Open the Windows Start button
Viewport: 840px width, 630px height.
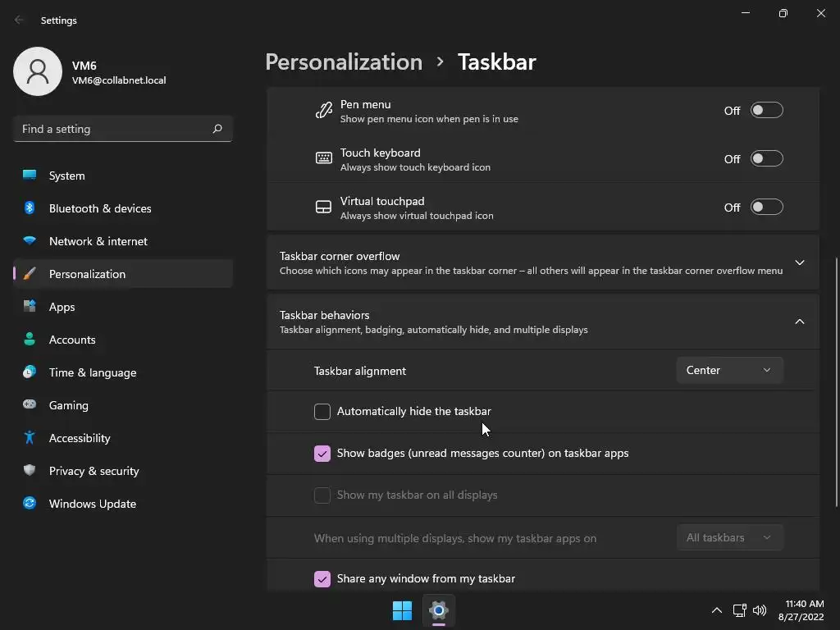(x=402, y=610)
